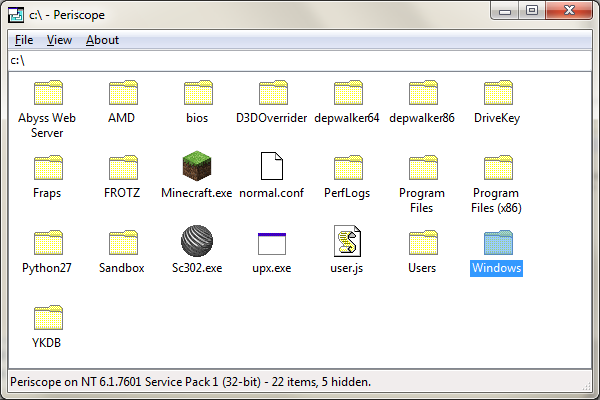Screen dimensions: 600x400
Task: Select the Sc302.exe sphere icon
Action: 197,241
